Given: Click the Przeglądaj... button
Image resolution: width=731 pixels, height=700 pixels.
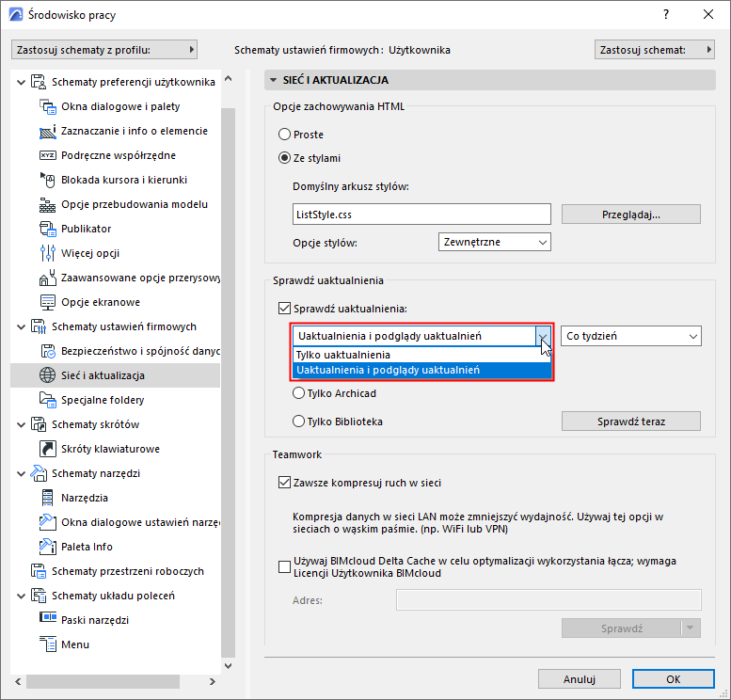Looking at the screenshot, I should tap(630, 215).
